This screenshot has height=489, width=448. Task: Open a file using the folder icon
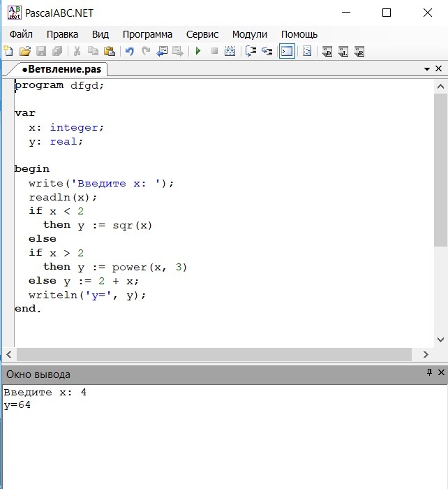pyautogui.click(x=25, y=51)
